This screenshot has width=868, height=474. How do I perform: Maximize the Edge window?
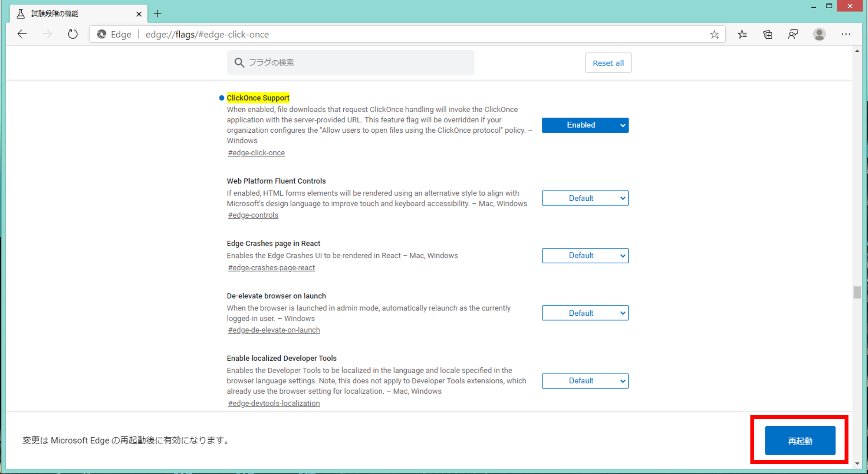(829, 6)
